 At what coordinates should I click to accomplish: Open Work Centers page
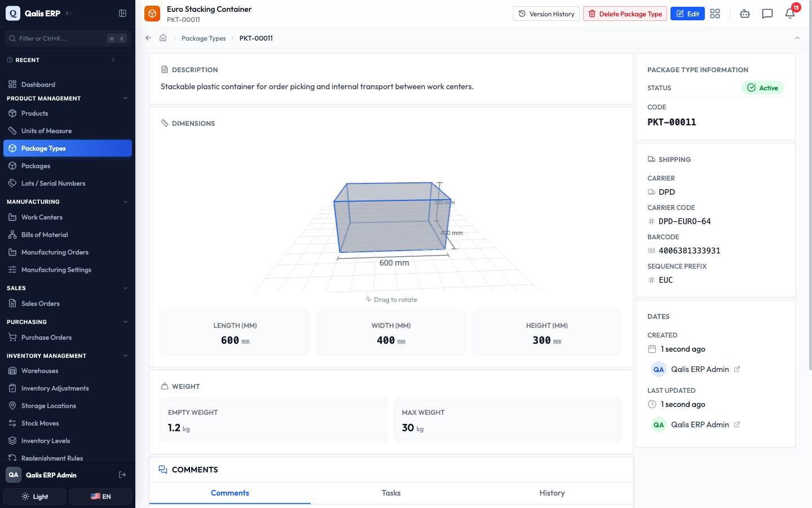tap(68, 217)
